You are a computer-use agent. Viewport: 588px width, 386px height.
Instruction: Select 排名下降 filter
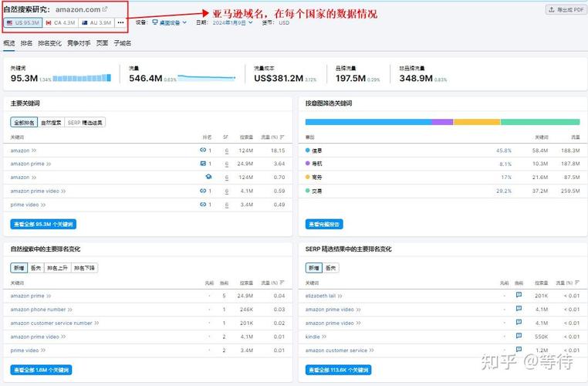click(x=84, y=268)
